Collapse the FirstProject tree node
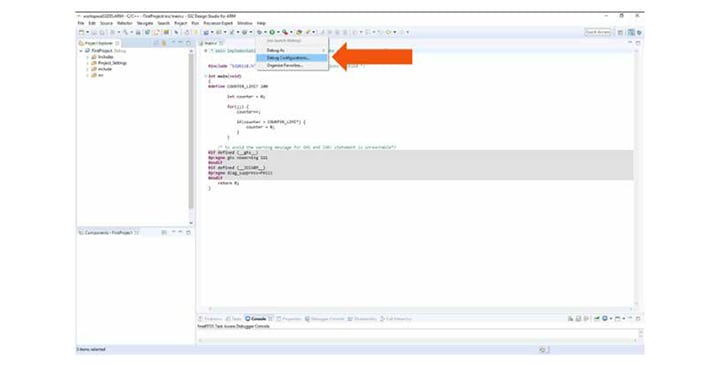The width and height of the screenshot is (720, 365). pos(81,51)
